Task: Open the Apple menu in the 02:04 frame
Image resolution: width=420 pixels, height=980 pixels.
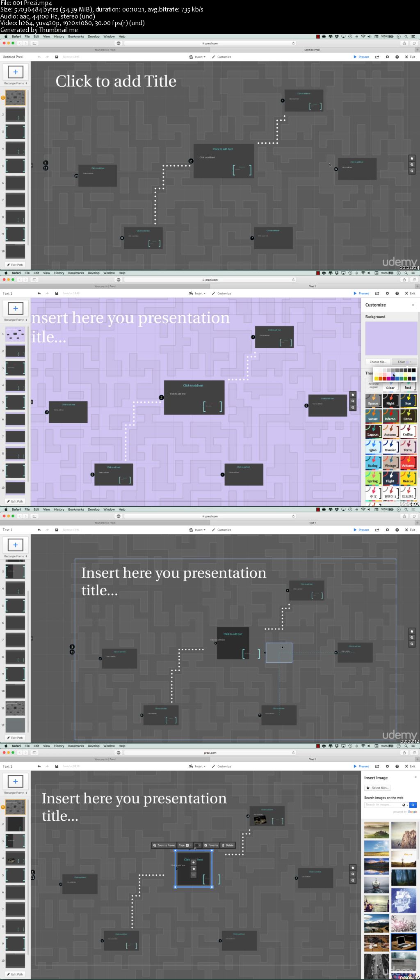Action: (6, 37)
